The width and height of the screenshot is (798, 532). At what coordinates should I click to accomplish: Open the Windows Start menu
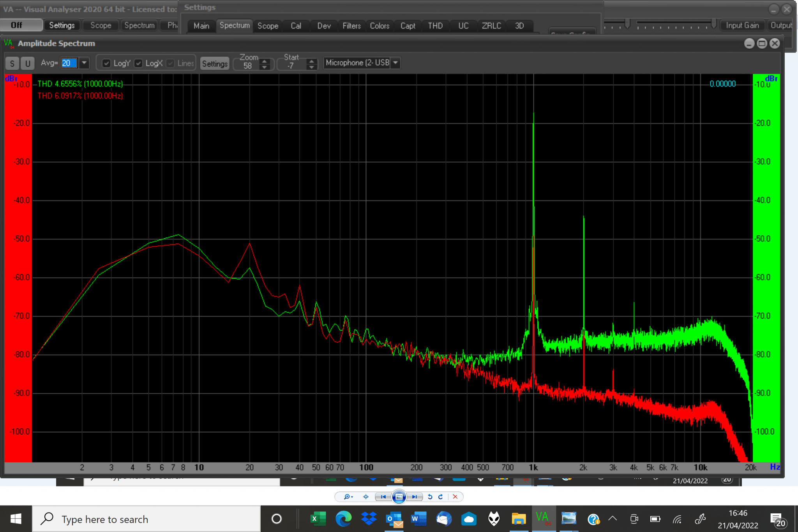click(x=16, y=519)
